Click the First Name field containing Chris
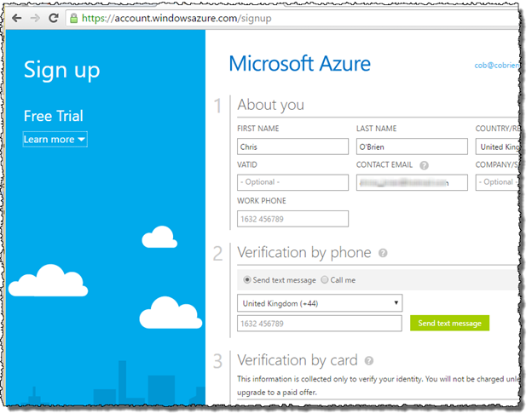Viewport: 532px width, 419px height. tap(292, 146)
